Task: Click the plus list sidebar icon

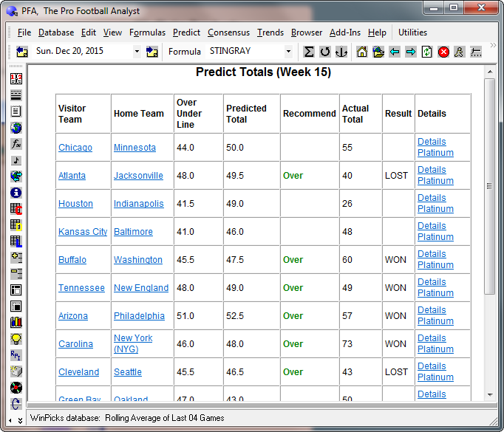Action: coord(16,258)
